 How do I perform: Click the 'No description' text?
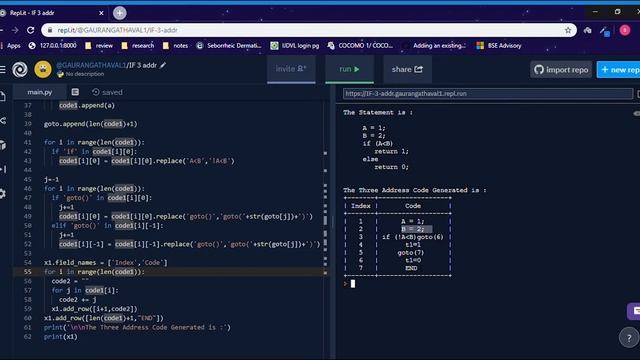tap(84, 74)
